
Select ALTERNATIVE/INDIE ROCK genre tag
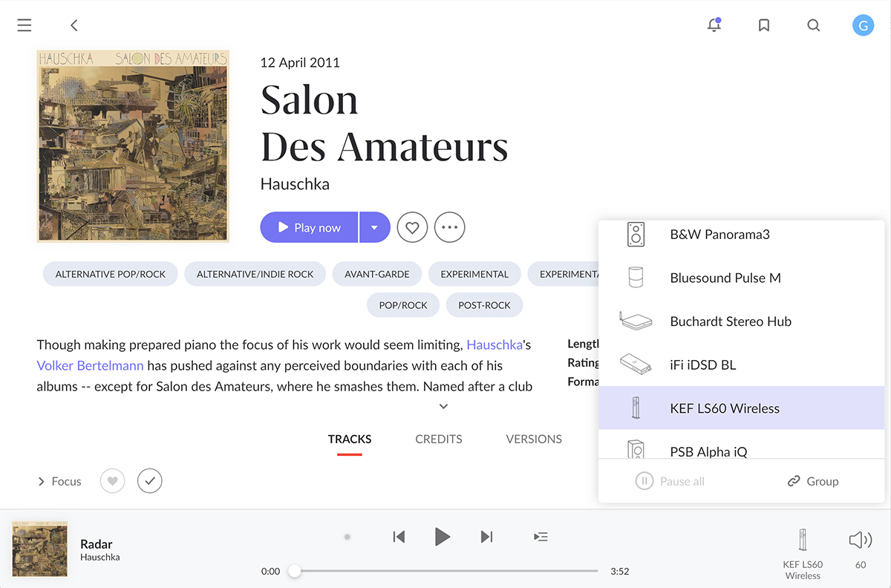[255, 274]
